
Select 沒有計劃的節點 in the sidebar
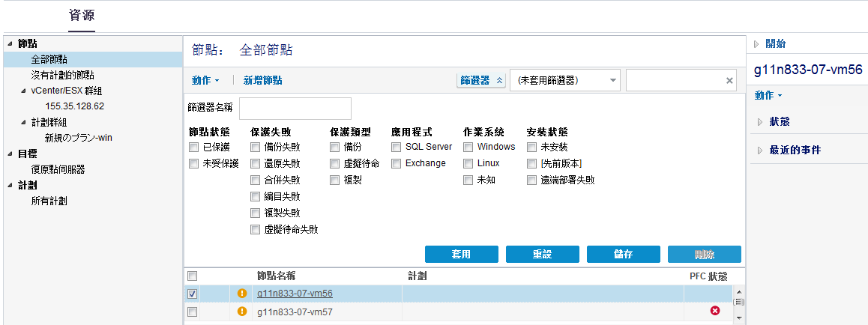pos(62,75)
